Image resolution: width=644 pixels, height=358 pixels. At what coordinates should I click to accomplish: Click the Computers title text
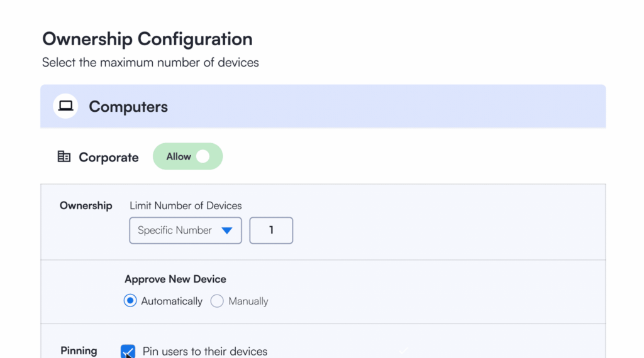tap(128, 107)
